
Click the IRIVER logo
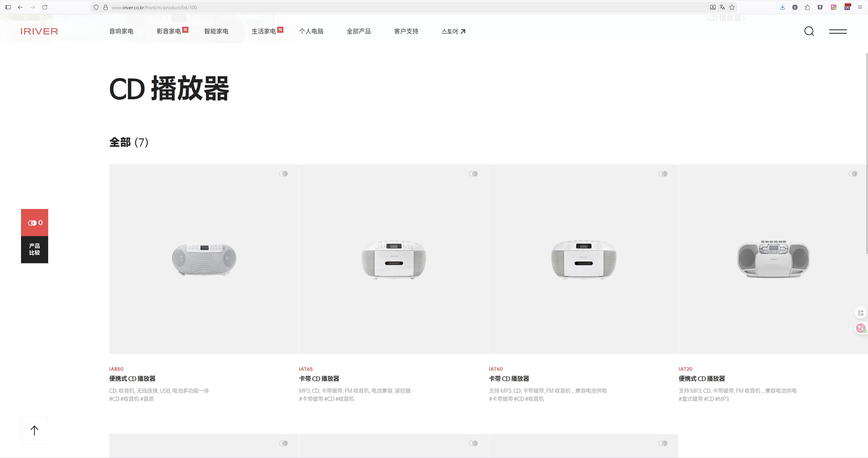point(39,31)
